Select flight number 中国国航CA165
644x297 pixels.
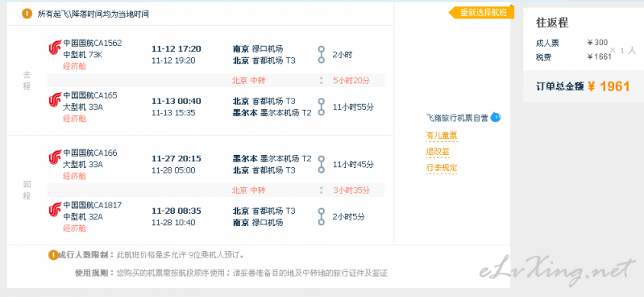pyautogui.click(x=90, y=95)
